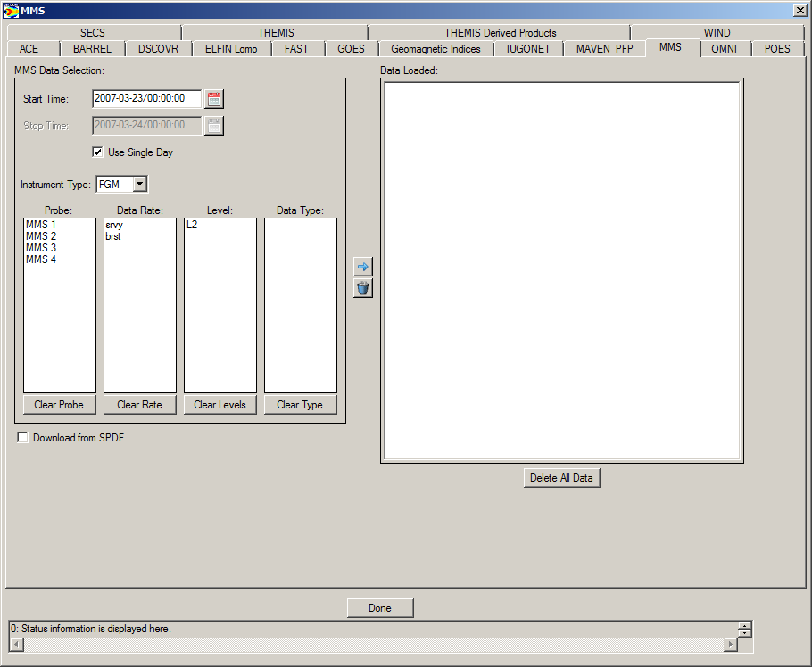Click the MMS window title icon
812x667 pixels.
pyautogui.click(x=11, y=10)
